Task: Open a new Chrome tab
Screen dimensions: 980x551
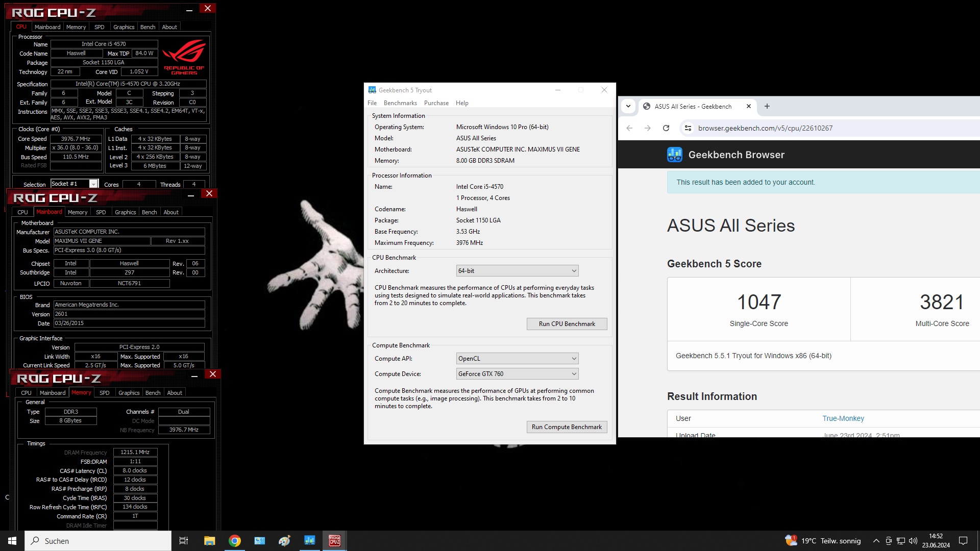Action: [767, 106]
